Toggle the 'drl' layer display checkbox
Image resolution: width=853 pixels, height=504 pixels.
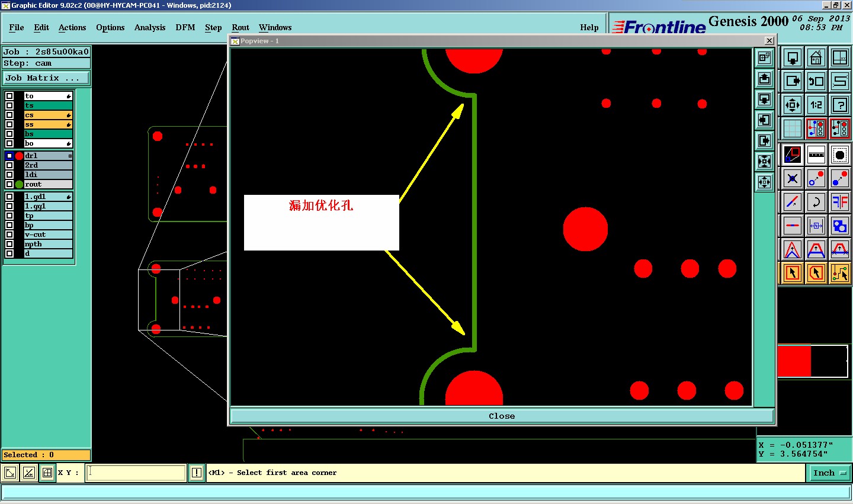(9, 156)
